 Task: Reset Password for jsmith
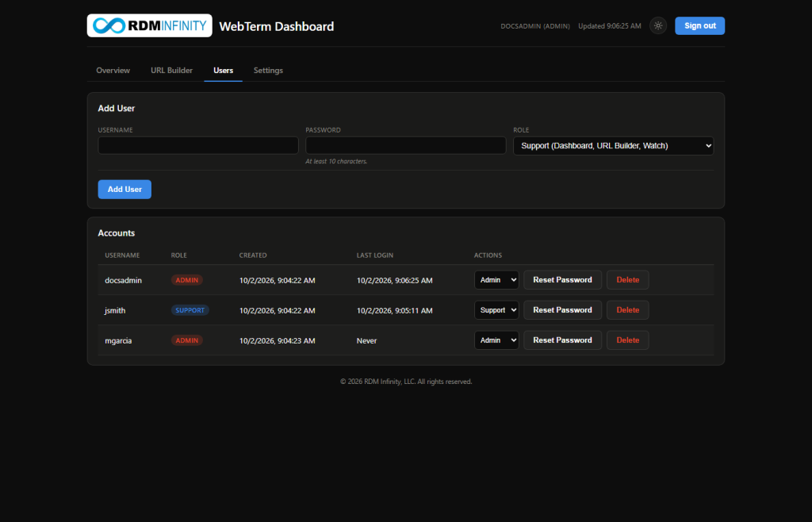562,310
